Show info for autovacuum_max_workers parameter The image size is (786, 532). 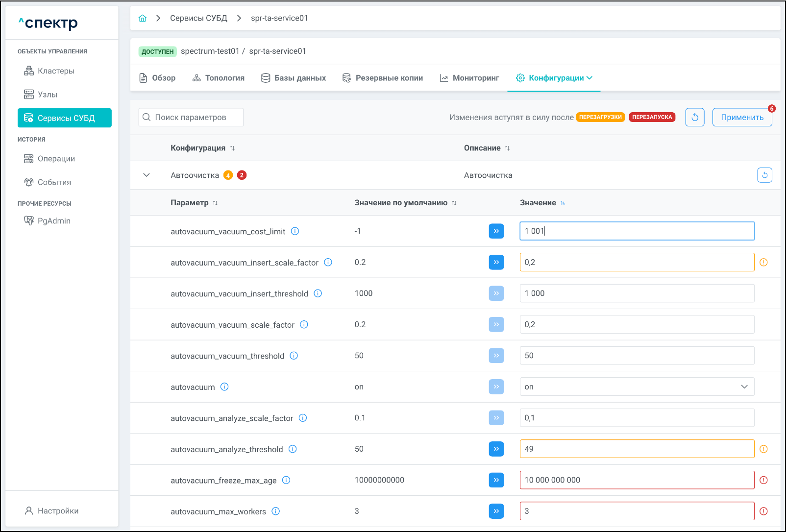click(x=276, y=511)
